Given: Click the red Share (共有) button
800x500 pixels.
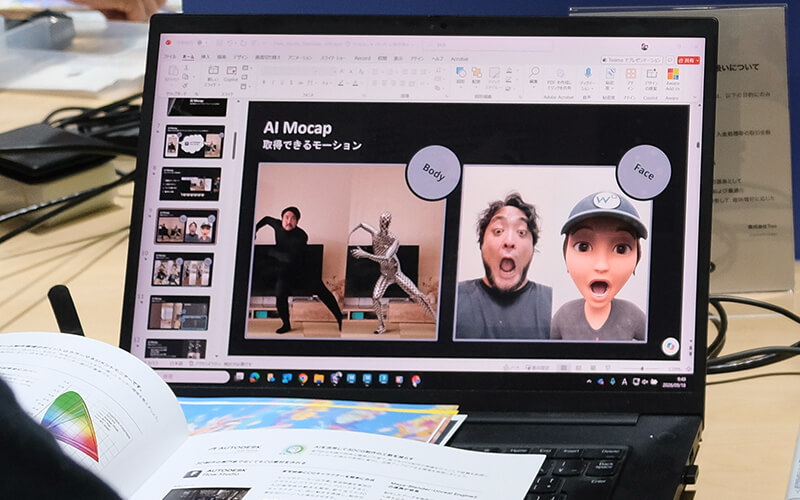Looking at the screenshot, I should tap(688, 60).
